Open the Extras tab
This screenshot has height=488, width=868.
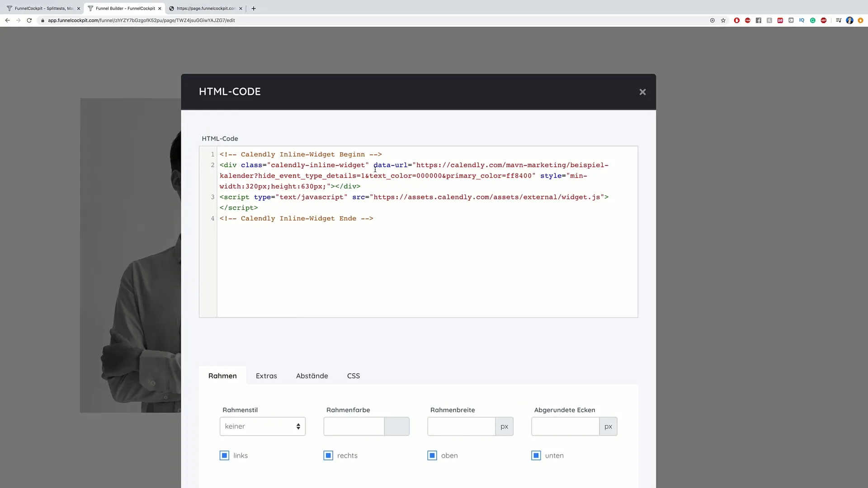click(x=266, y=375)
